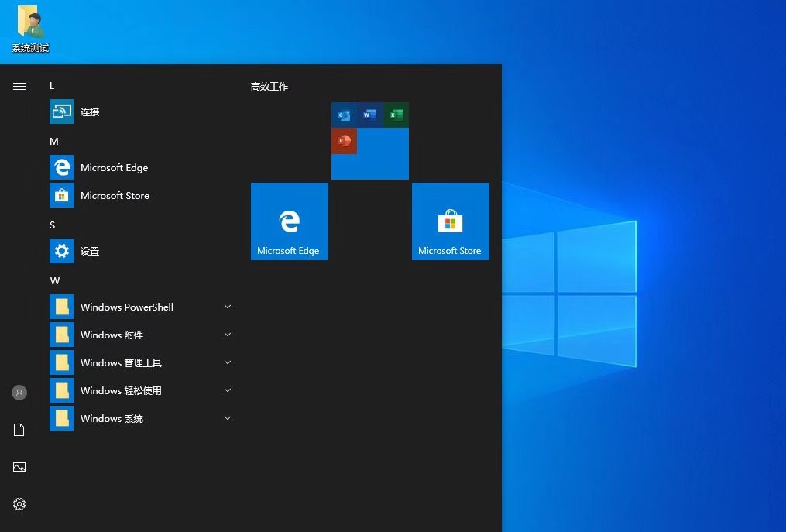786x532 pixels.
Task: Open the Microsoft Edge tile
Action: pyautogui.click(x=289, y=221)
